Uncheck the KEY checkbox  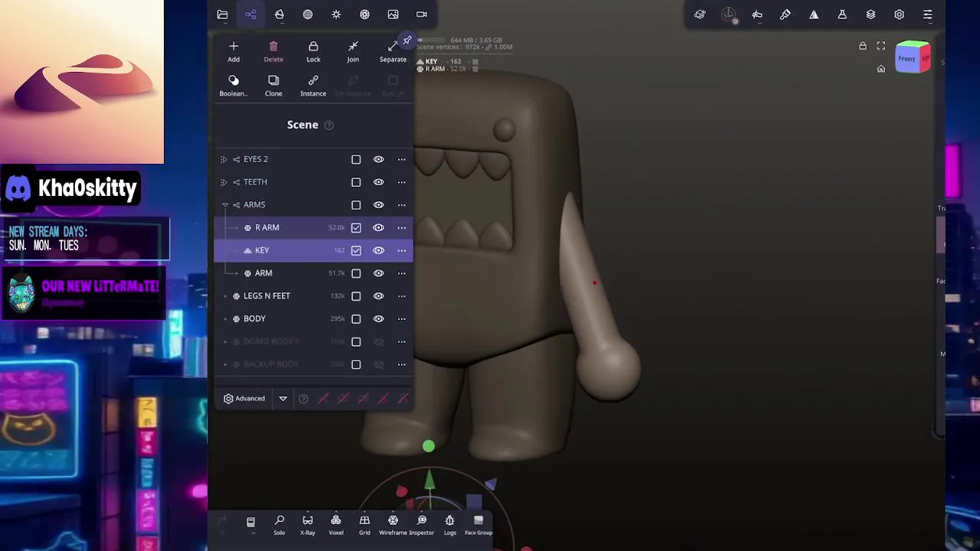click(356, 250)
